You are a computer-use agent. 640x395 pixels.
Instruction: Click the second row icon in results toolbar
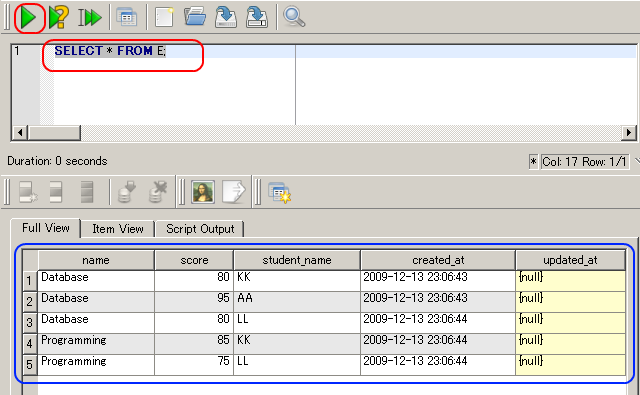[56, 192]
